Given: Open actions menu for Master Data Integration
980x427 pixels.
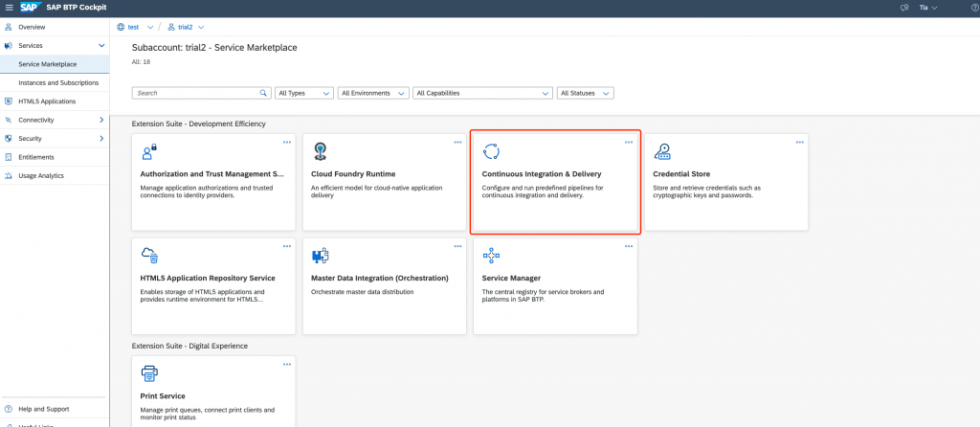Looking at the screenshot, I should [457, 246].
